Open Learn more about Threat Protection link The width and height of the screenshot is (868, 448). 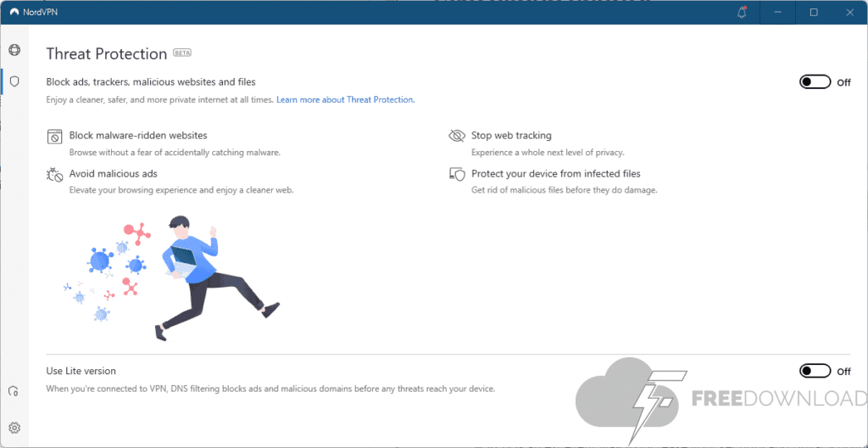coord(345,100)
